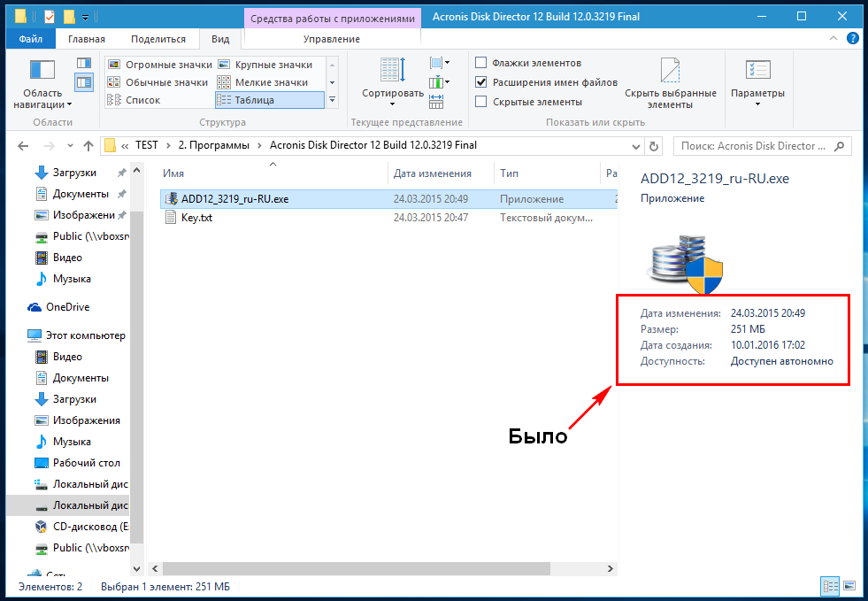Open the pinned Изображения folder in quick access
The width and height of the screenshot is (868, 601).
[x=83, y=215]
